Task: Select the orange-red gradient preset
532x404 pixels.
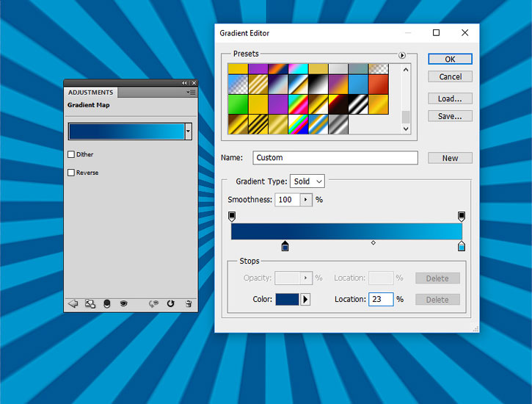Action: point(379,84)
